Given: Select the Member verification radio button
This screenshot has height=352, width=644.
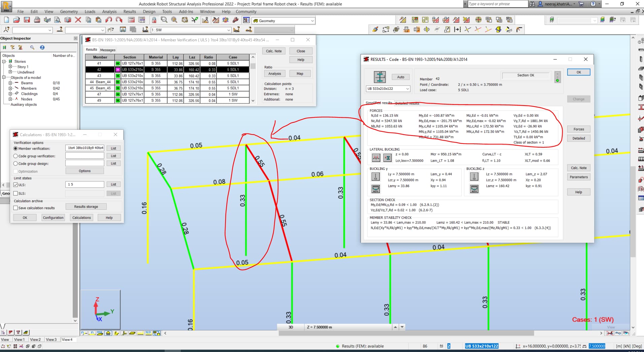Looking at the screenshot, I should point(15,148).
